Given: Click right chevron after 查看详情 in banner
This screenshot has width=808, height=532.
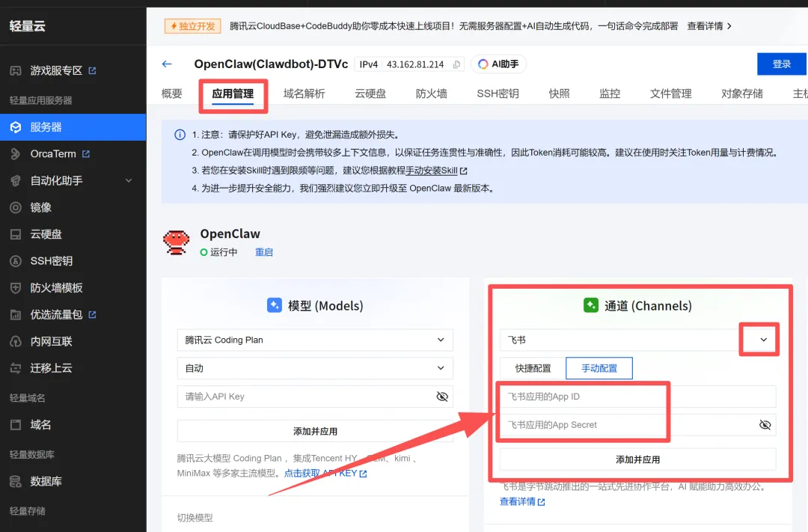Looking at the screenshot, I should [x=729, y=25].
